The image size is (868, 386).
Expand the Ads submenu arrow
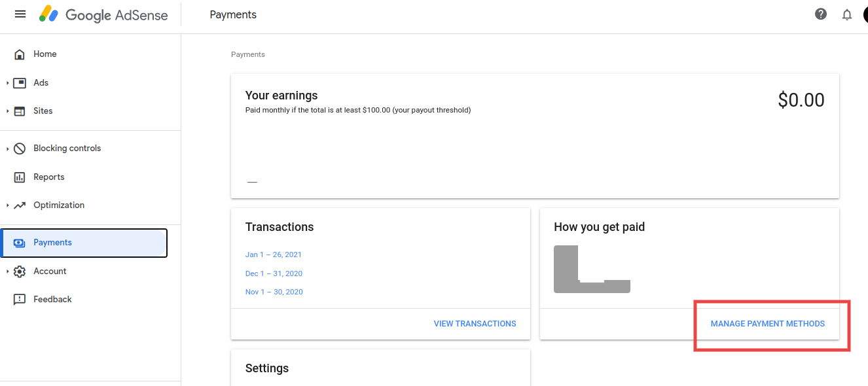click(x=7, y=83)
